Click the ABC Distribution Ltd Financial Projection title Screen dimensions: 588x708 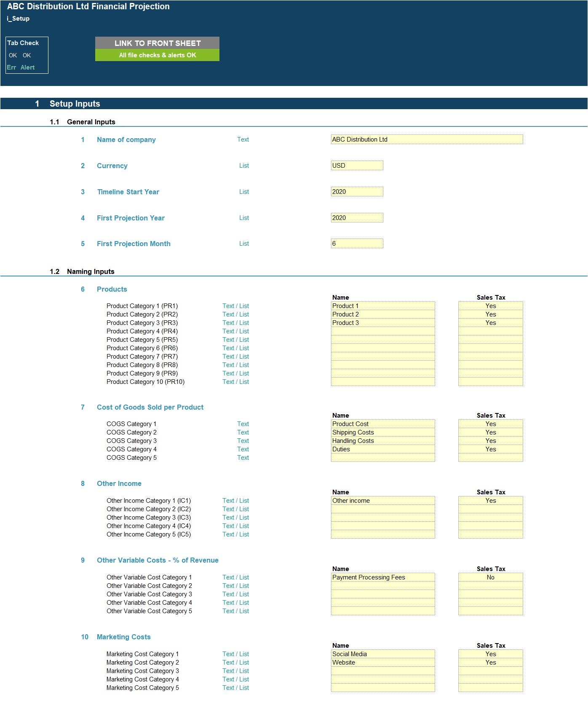click(88, 6)
